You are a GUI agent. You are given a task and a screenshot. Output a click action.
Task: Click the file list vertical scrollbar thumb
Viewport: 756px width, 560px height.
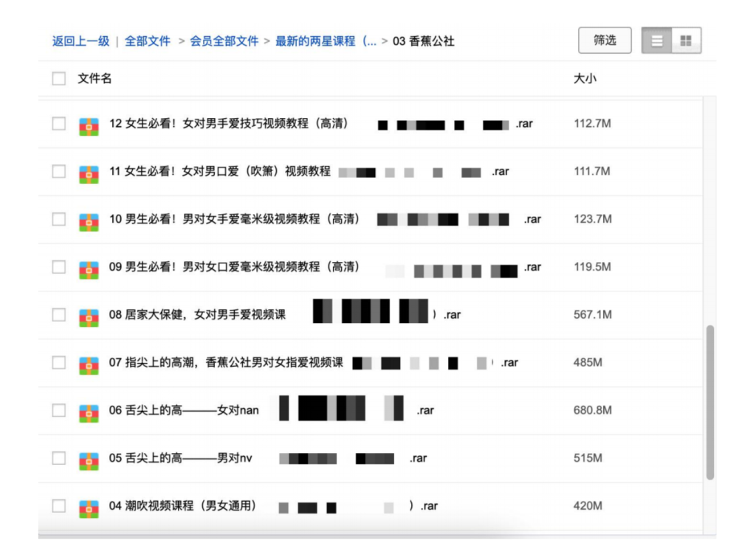tap(709, 402)
